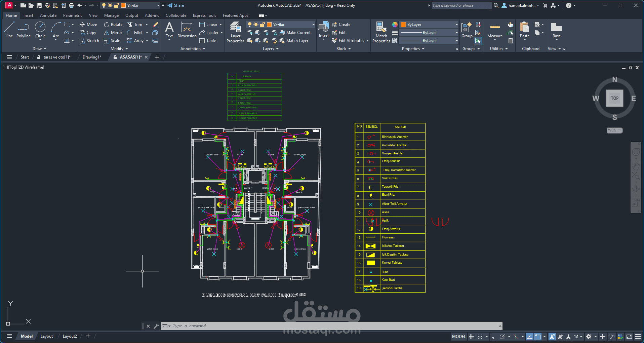Expand the Modify panel
644x343 pixels.
click(119, 49)
